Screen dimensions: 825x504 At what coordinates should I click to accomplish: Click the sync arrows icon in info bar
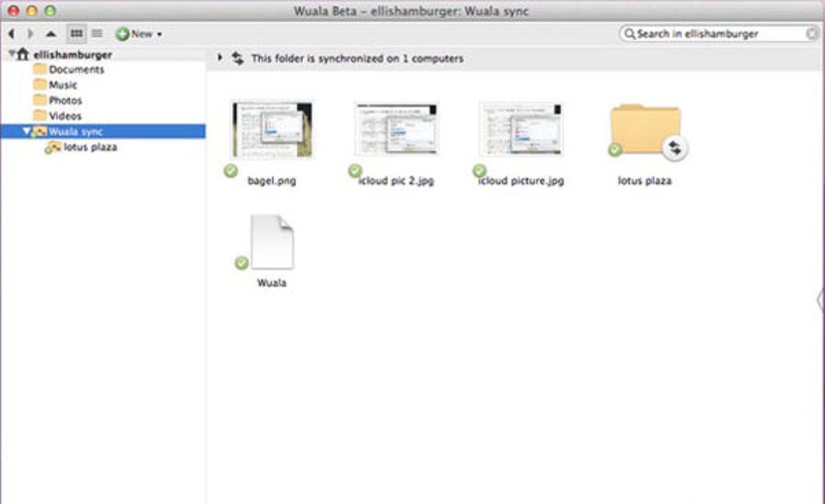(x=238, y=58)
